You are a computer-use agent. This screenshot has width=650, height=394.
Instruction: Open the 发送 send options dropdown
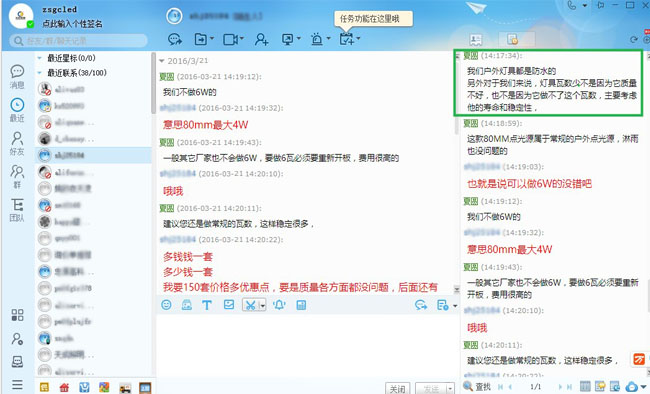450,389
